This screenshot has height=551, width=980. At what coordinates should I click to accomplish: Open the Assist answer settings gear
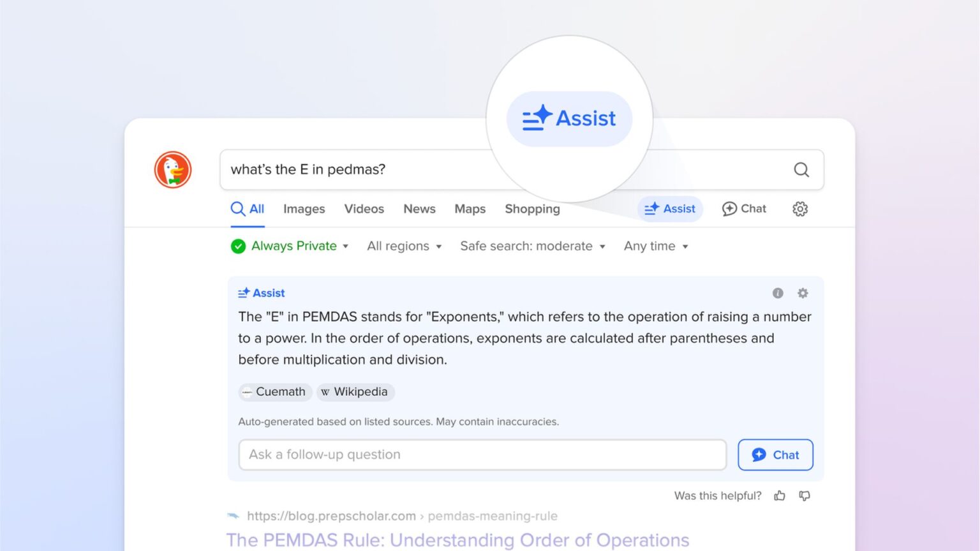click(802, 293)
